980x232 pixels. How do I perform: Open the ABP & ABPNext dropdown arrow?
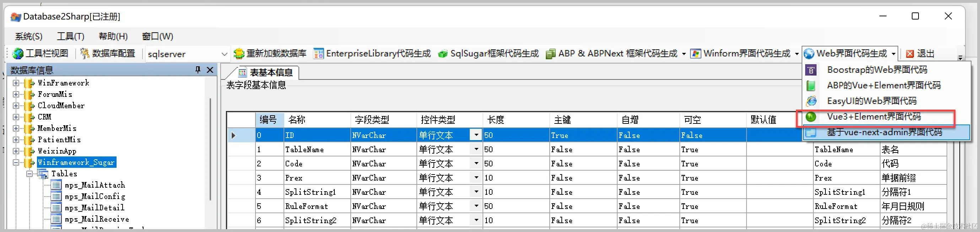[684, 54]
